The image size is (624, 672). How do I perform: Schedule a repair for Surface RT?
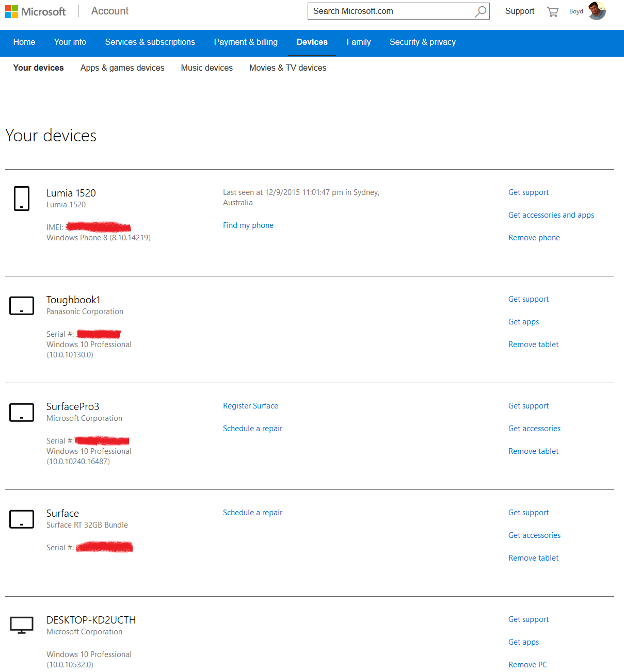[252, 513]
